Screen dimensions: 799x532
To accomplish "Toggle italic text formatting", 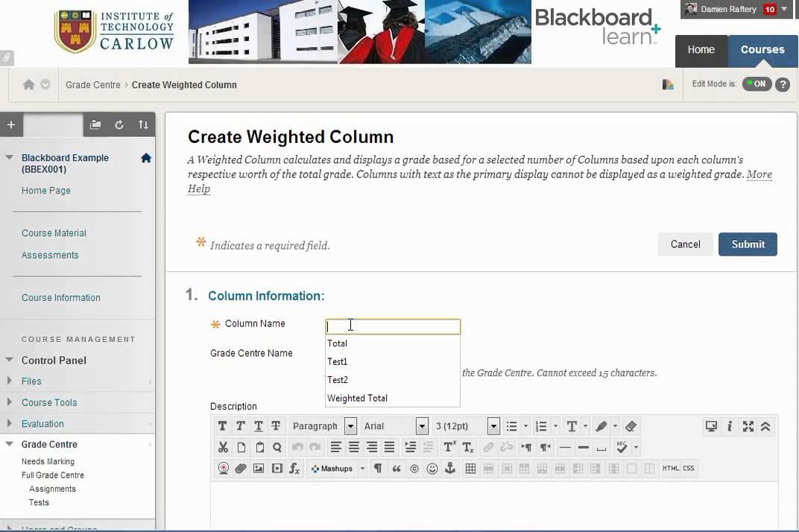I will [x=240, y=426].
